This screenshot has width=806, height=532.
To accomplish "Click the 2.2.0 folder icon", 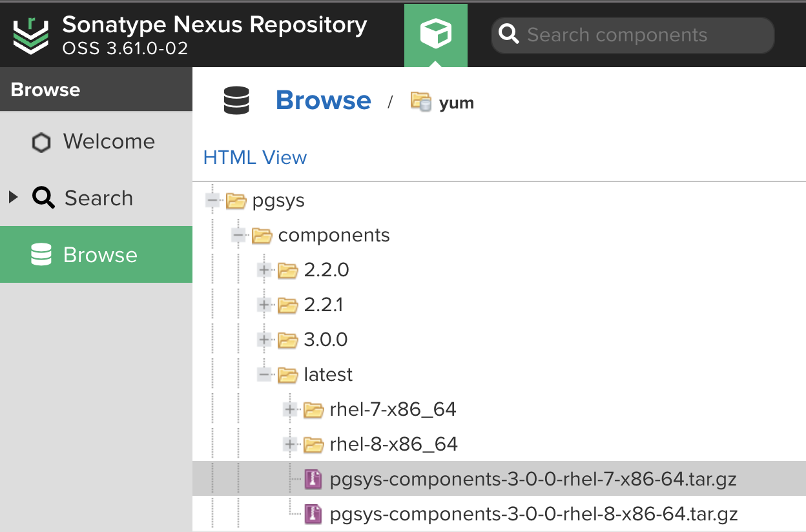I will click(287, 271).
